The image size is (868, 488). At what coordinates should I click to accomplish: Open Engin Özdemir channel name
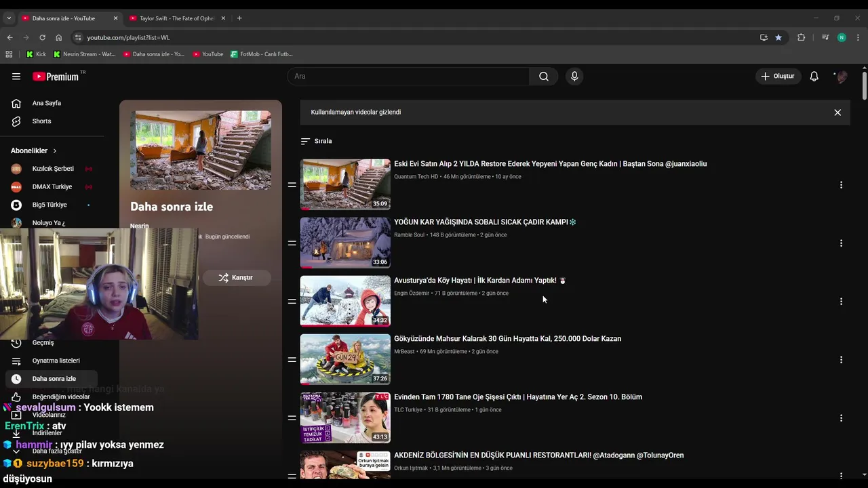pos(412,293)
